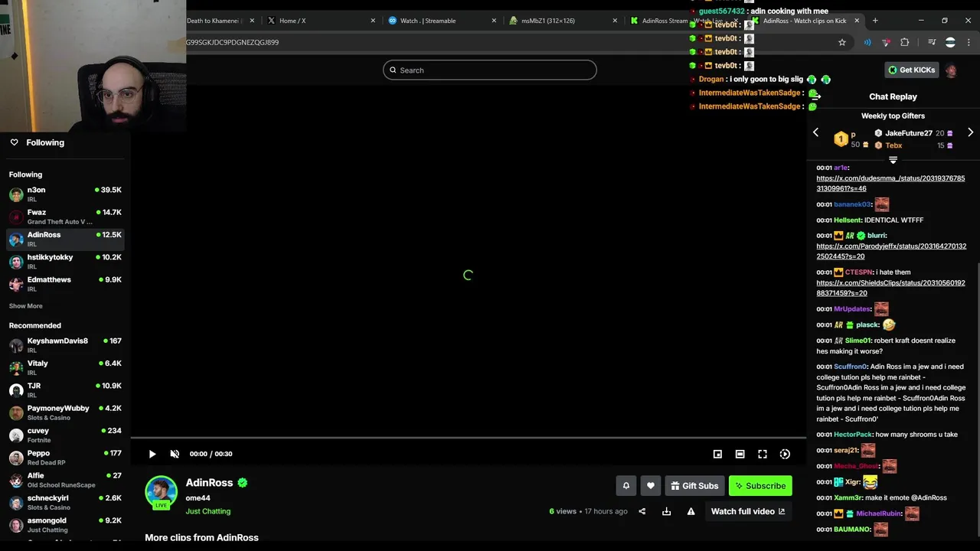Viewport: 980px width, 551px height.
Task: Open the Following heart sidebar item
Action: [x=65, y=142]
